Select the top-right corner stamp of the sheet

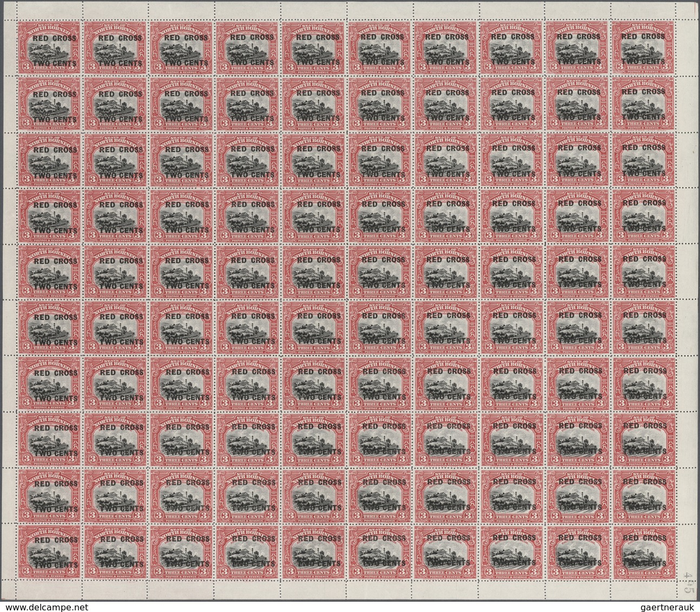[x=644, y=48]
